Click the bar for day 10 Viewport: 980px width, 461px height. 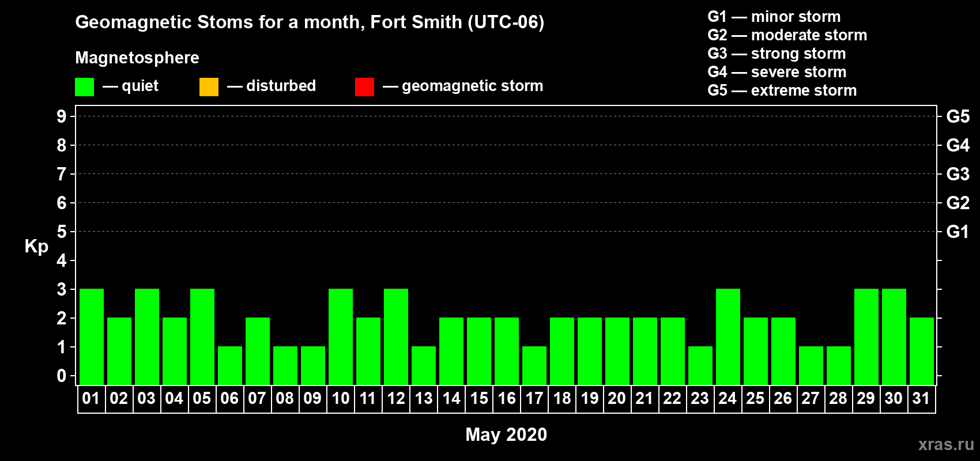[x=341, y=337]
